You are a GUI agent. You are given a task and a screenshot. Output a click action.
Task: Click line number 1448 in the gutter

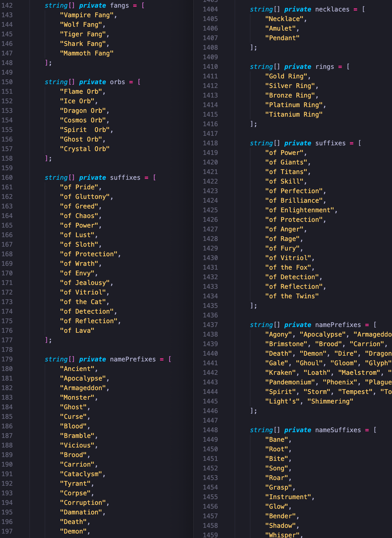click(210, 430)
